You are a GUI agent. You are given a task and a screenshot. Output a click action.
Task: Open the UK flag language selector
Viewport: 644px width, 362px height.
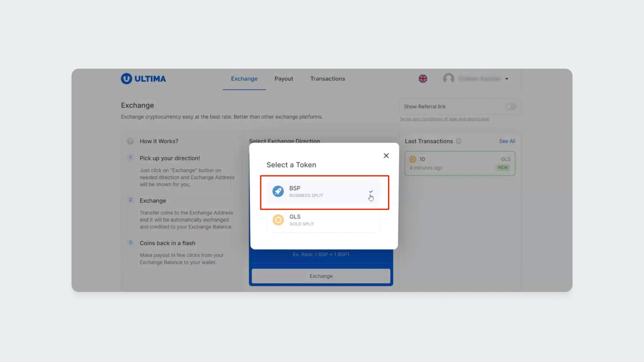tap(423, 79)
